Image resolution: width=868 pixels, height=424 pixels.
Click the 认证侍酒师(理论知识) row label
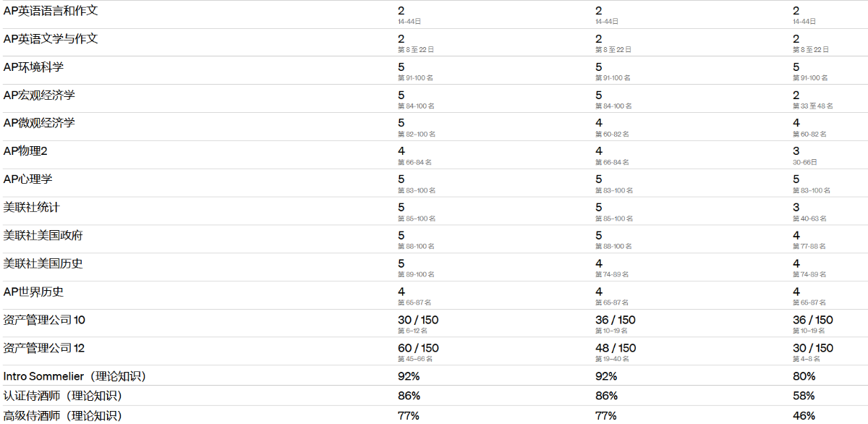[x=63, y=396]
